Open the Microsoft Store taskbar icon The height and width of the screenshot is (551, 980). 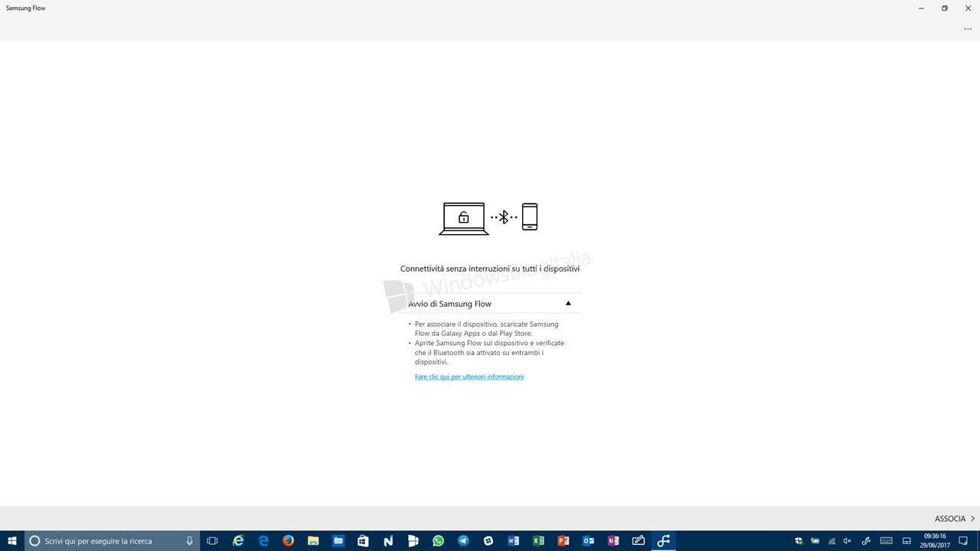coord(363,541)
